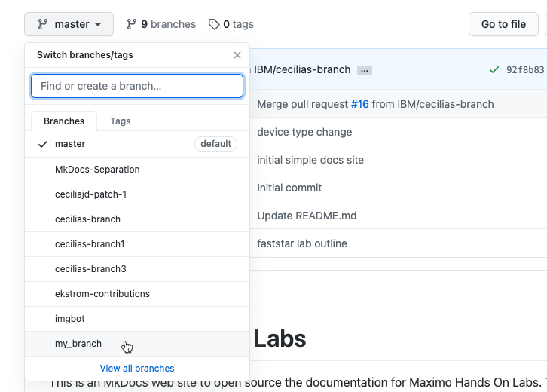547x392 pixels.
Task: Switch to cecilias-branch in the list
Action: click(137, 219)
